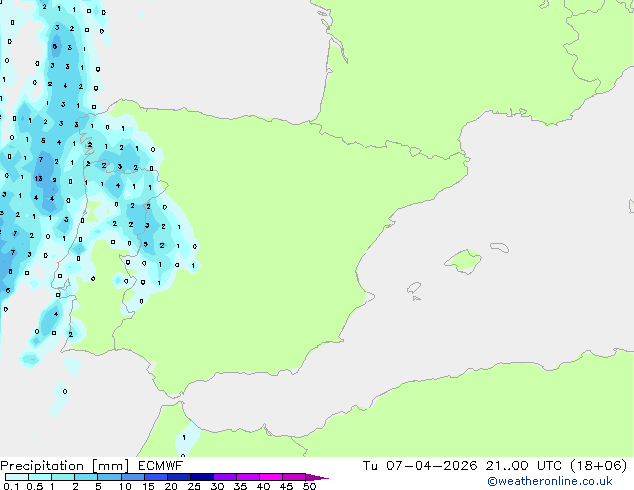
Task: Click the legend label '50'
Action: tap(309, 486)
